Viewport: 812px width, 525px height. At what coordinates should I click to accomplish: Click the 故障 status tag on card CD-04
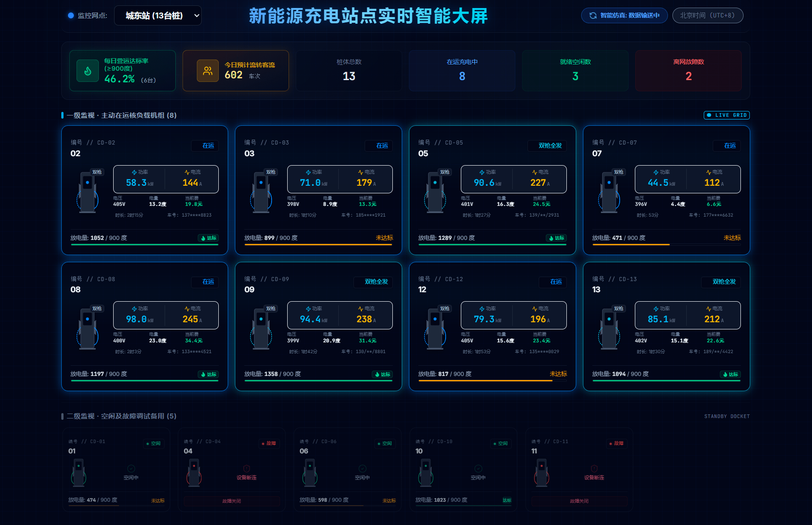click(269, 444)
